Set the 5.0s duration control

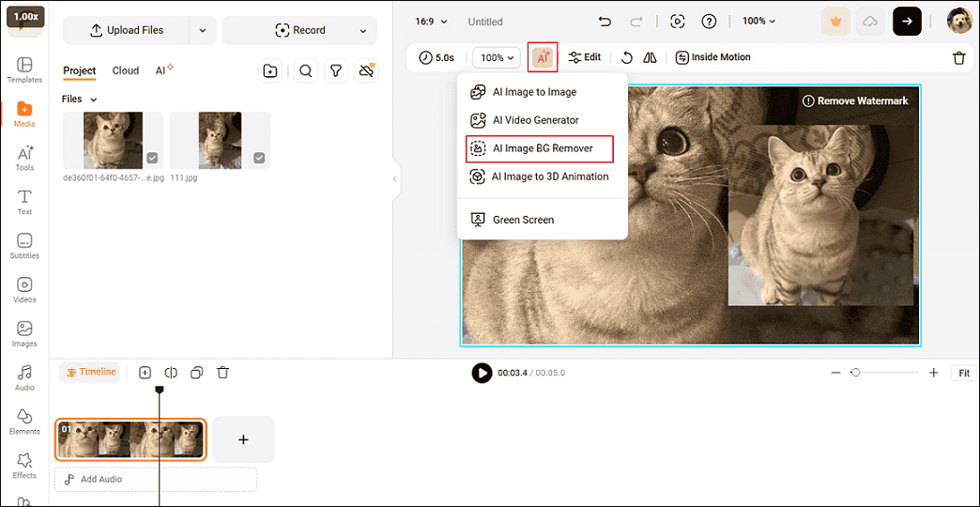tap(436, 57)
